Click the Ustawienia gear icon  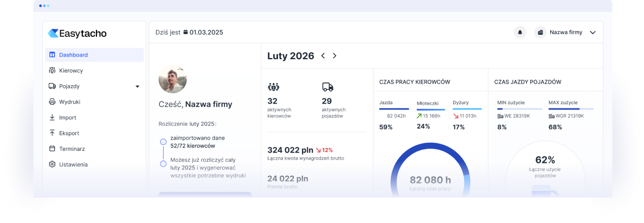pyautogui.click(x=52, y=164)
